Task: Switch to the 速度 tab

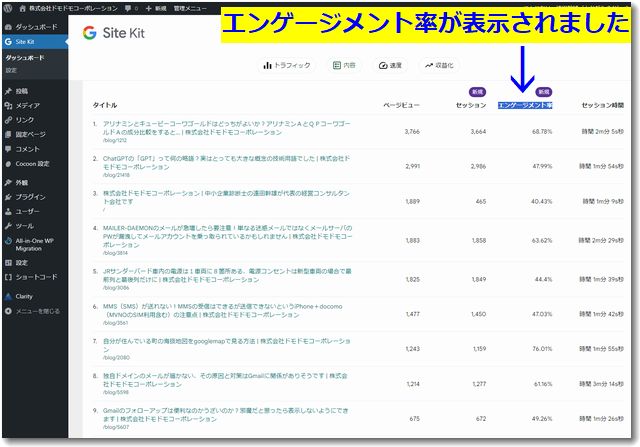Action: pos(390,65)
